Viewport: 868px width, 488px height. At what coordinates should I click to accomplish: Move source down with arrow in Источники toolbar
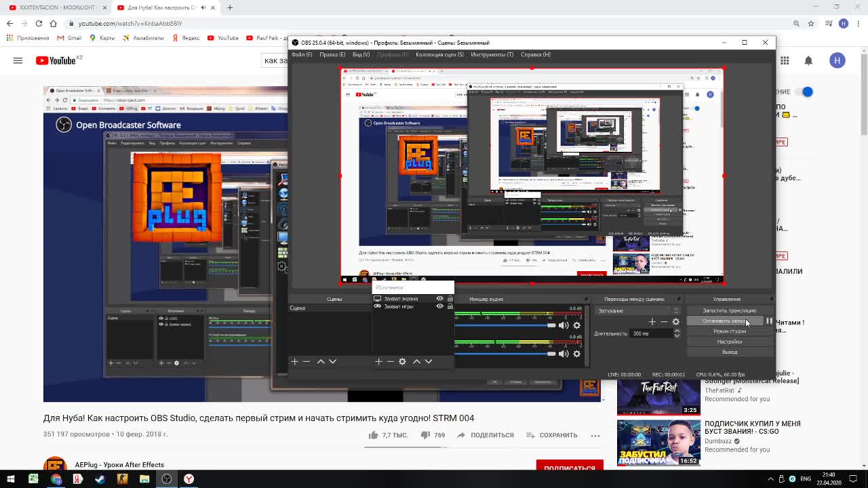click(428, 361)
